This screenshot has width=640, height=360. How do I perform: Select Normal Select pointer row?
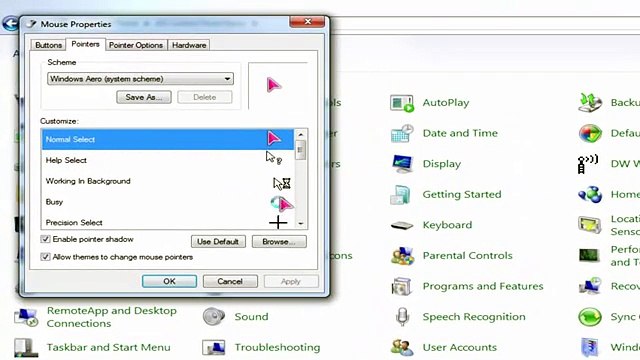coord(168,139)
